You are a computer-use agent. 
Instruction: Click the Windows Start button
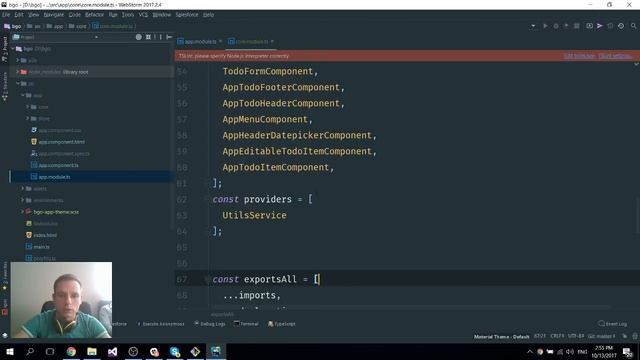[x=10, y=351]
